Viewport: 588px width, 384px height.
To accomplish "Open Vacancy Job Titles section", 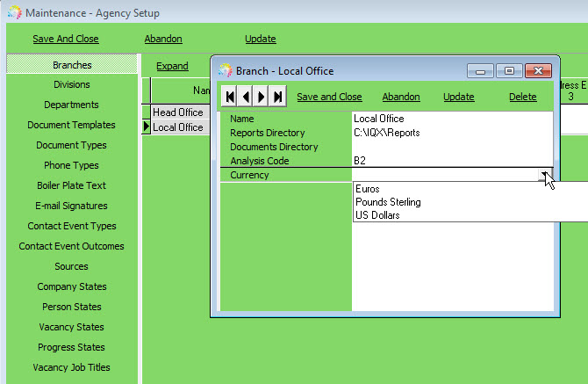I will [x=71, y=367].
